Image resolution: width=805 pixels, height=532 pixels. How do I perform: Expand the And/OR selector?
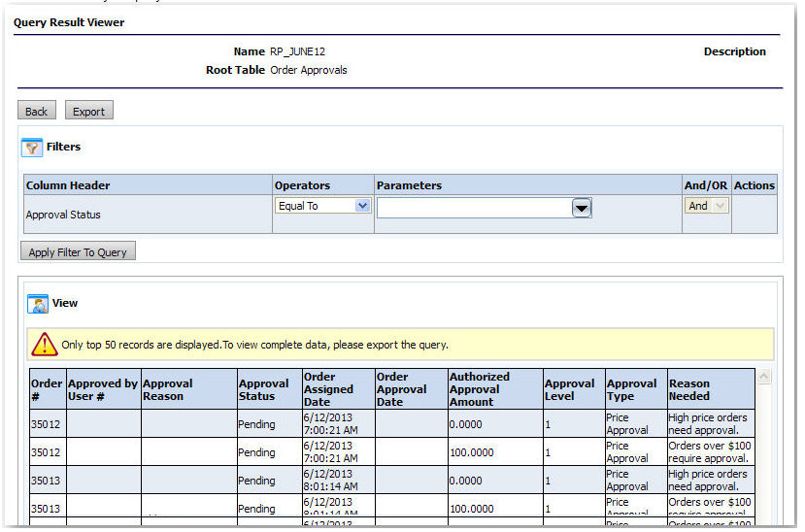point(707,206)
